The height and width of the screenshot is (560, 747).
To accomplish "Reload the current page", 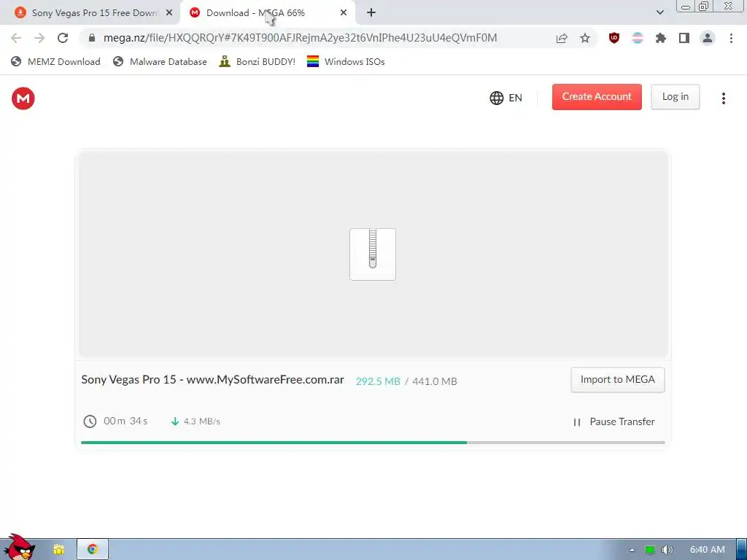I will [63, 38].
